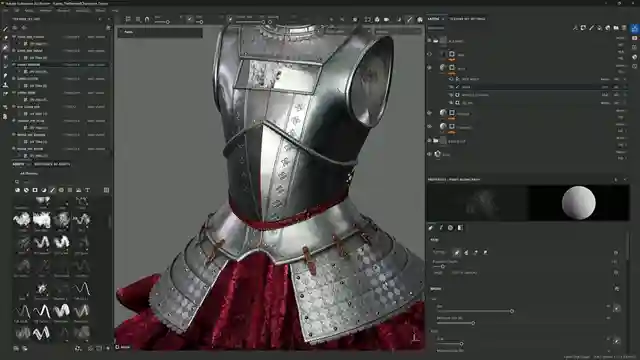640x360 pixels.
Task: Select the highlighted texture set row
Action: click(x=60, y=64)
